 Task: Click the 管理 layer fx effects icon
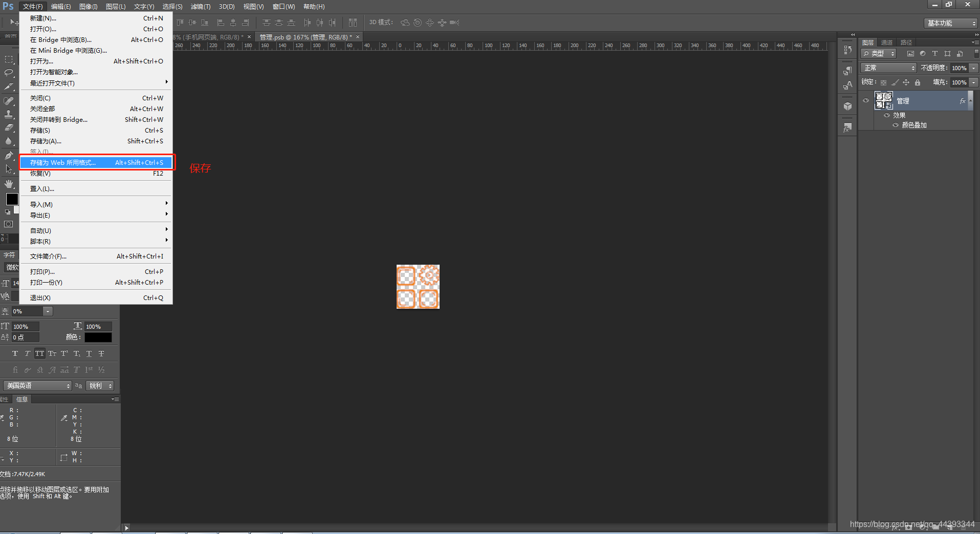click(x=962, y=101)
